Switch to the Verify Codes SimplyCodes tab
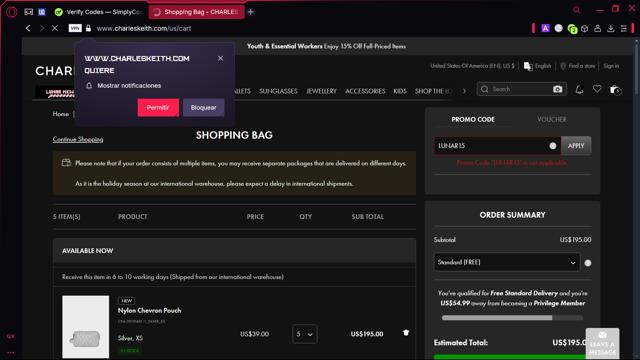The height and width of the screenshot is (360, 640). (x=99, y=12)
